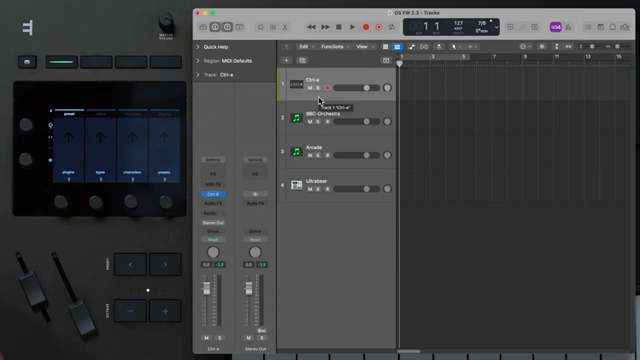
Task: Toggle the purple Count-in button
Action: click(x=556, y=27)
